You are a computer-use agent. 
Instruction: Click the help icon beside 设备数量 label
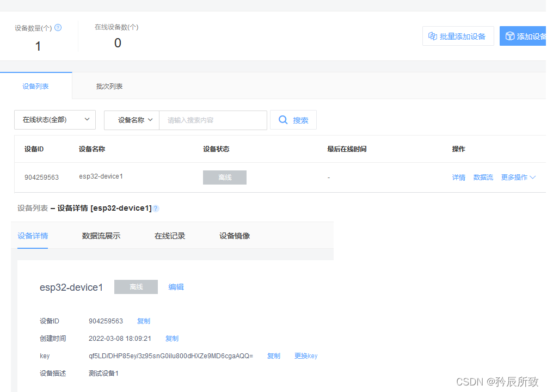(x=58, y=27)
